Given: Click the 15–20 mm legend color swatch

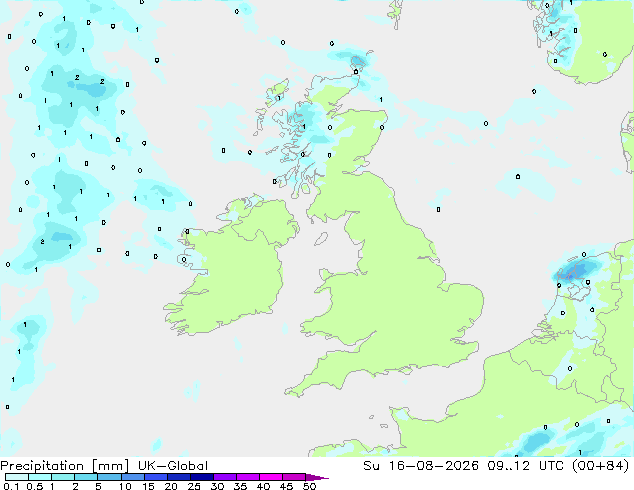Looking at the screenshot, I should point(156,477).
